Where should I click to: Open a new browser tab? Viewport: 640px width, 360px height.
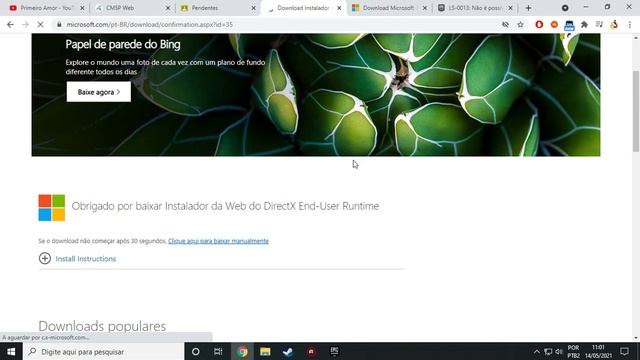pos(528,8)
